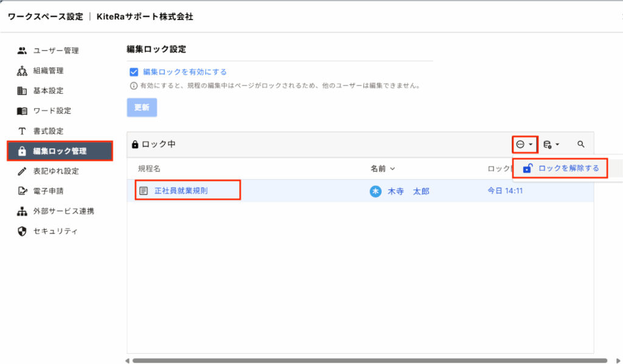The height and width of the screenshot is (364, 623).
Task: Click the 書式設定 text icon
Action: [x=22, y=131]
